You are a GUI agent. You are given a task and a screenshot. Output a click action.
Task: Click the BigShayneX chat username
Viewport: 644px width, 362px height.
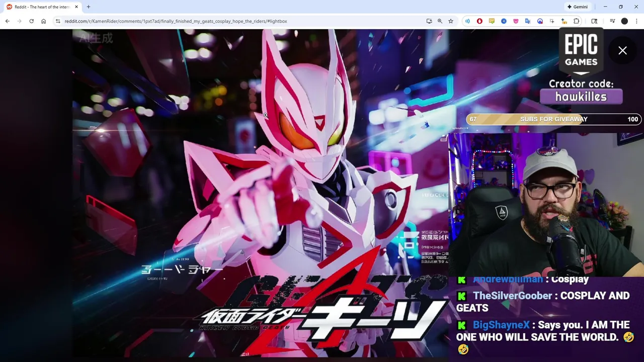point(501,325)
